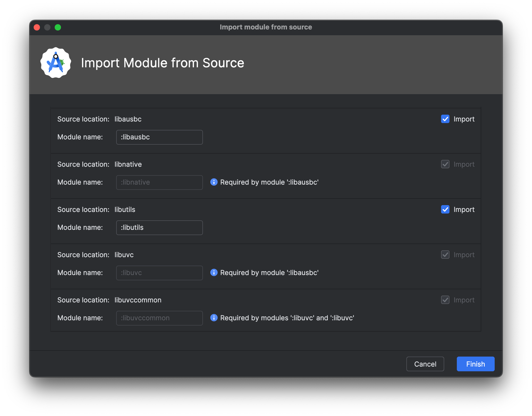This screenshot has width=532, height=416.
Task: Close the dialog with the red button
Action: (x=37, y=27)
